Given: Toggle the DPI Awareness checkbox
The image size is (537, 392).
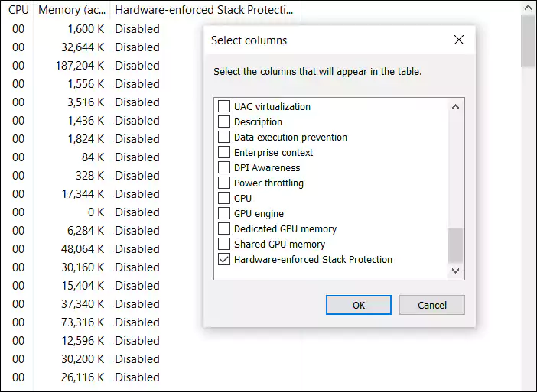Looking at the screenshot, I should (x=224, y=167).
